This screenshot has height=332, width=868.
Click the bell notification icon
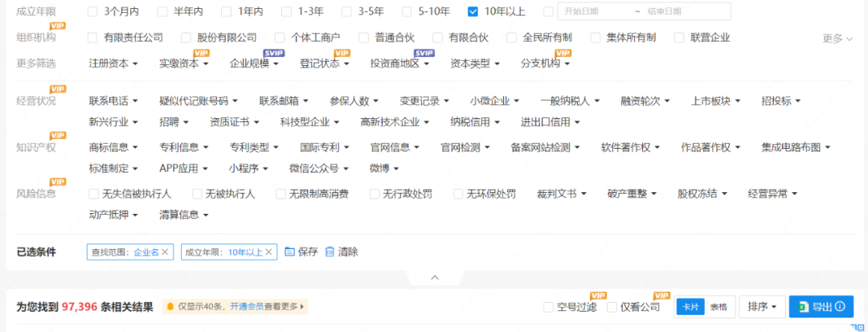[x=170, y=306]
